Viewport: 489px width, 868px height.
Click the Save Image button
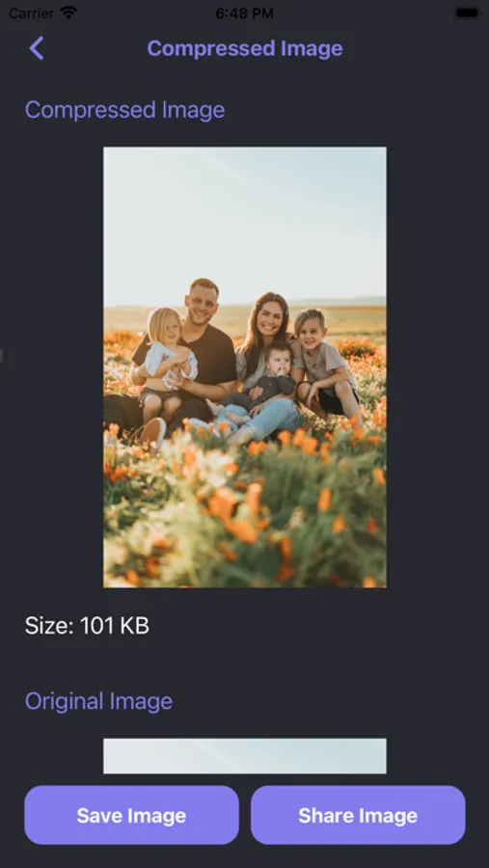(132, 815)
